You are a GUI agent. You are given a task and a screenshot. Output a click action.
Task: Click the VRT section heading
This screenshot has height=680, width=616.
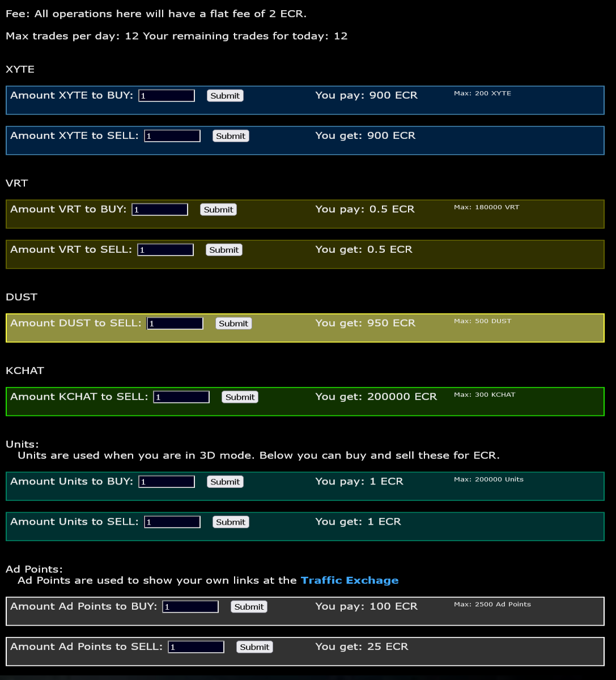pyautogui.click(x=16, y=183)
